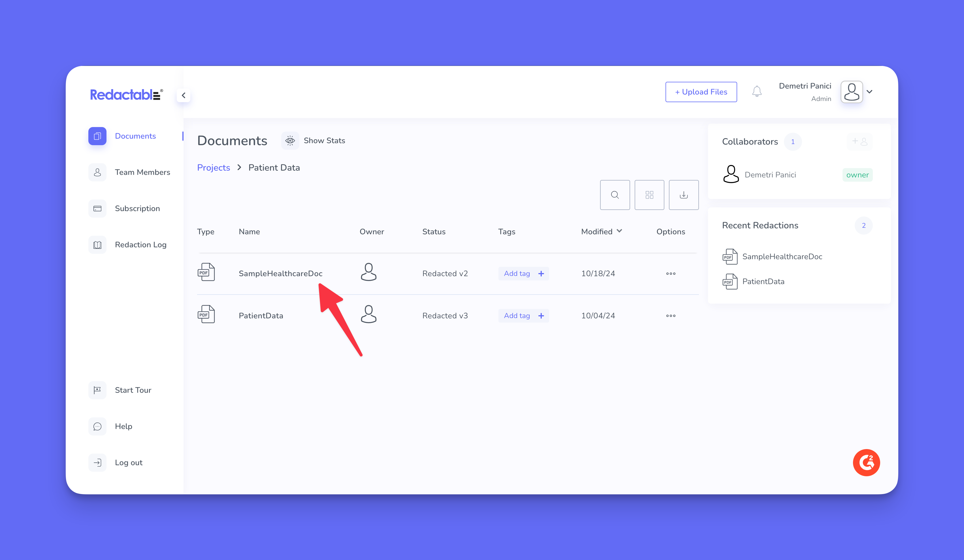Add tag to SampleHealthcareDoc
964x560 pixels.
point(523,274)
